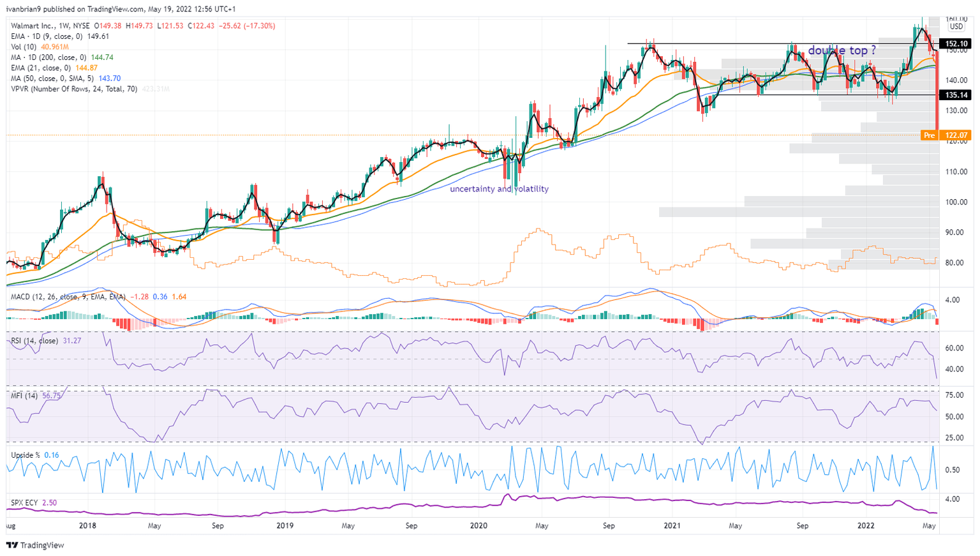The image size is (980, 556).
Task: Click the orange Pre market badge
Action: pos(929,135)
